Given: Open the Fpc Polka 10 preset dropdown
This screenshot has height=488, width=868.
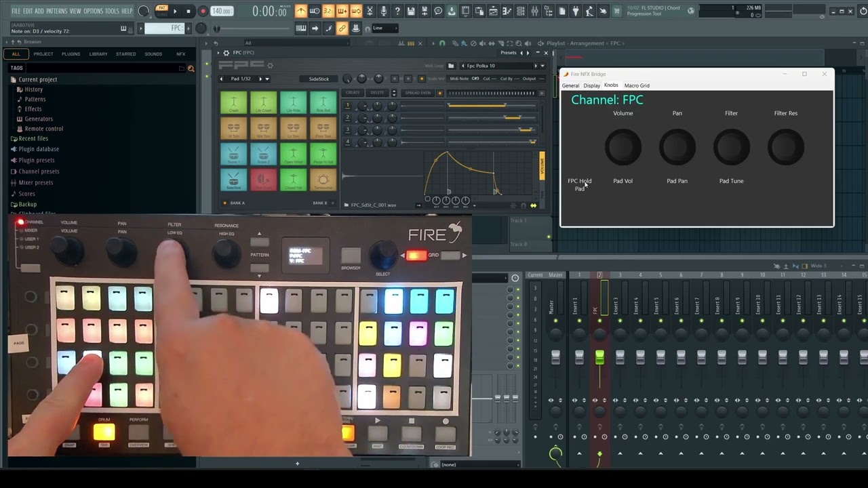Looking at the screenshot, I should click(x=542, y=66).
